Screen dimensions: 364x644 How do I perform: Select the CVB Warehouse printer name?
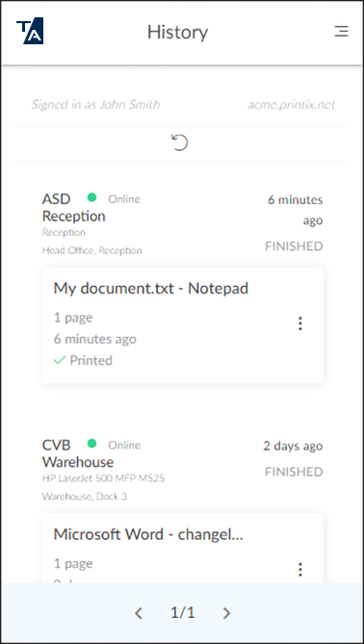(78, 453)
